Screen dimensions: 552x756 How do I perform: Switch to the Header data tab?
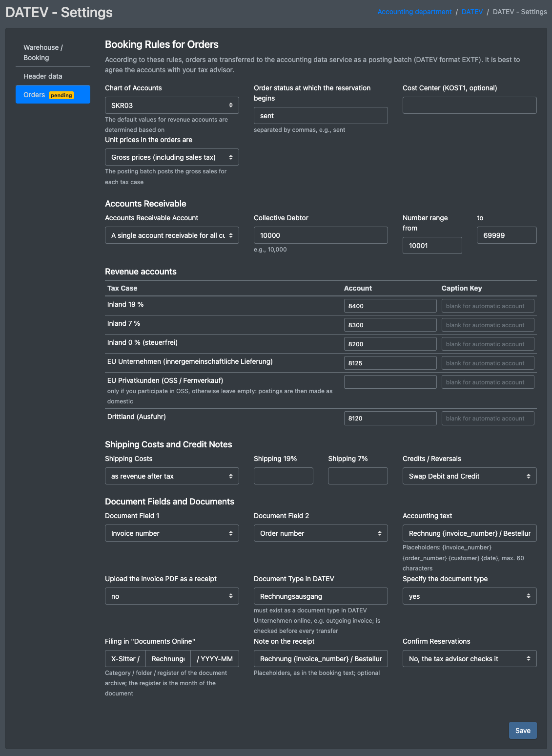(53, 76)
